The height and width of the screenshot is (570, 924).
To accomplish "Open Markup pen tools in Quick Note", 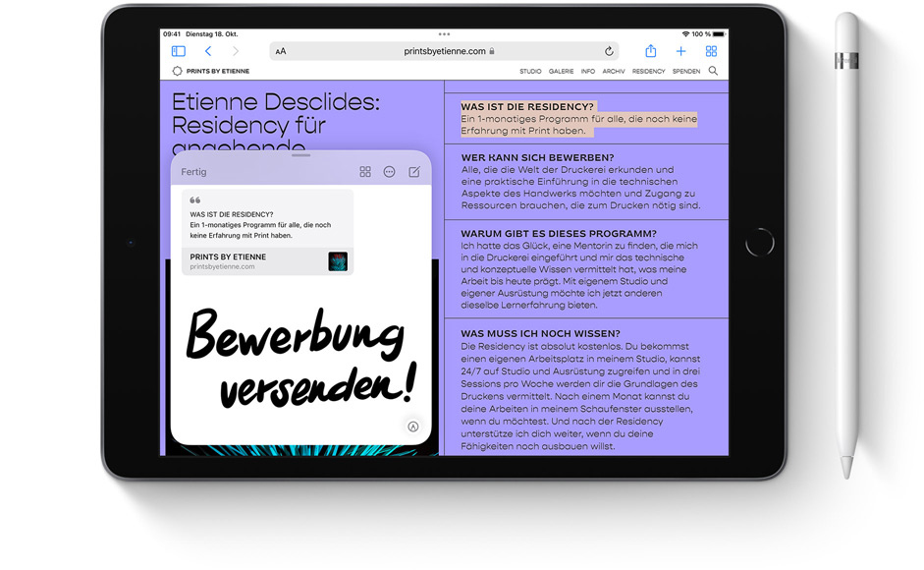I will [x=413, y=427].
